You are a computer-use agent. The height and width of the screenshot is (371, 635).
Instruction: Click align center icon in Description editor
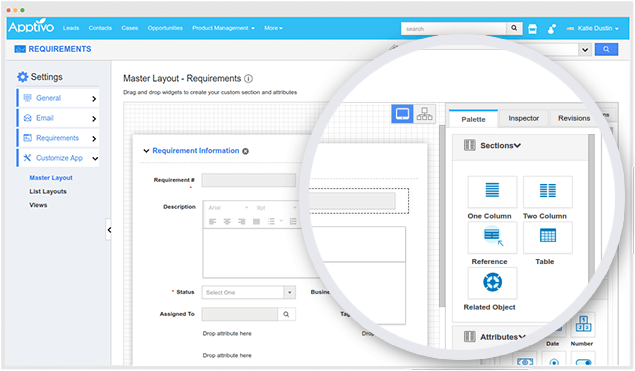coord(227,221)
